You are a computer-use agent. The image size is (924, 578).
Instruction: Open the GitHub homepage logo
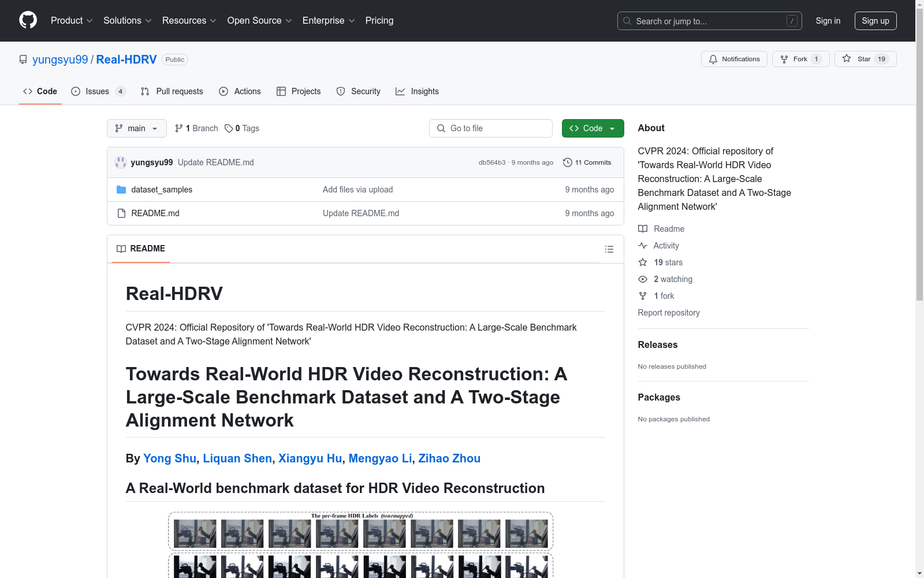click(28, 20)
